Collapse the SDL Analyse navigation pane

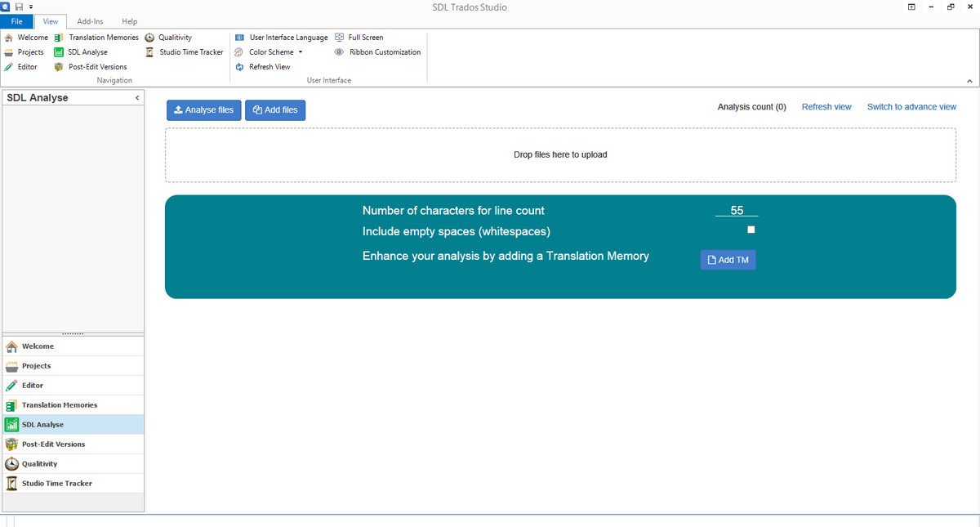point(137,98)
